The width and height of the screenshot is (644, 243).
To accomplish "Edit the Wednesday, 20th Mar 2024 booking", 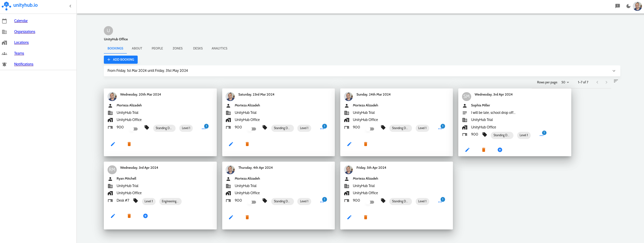I will click(113, 144).
